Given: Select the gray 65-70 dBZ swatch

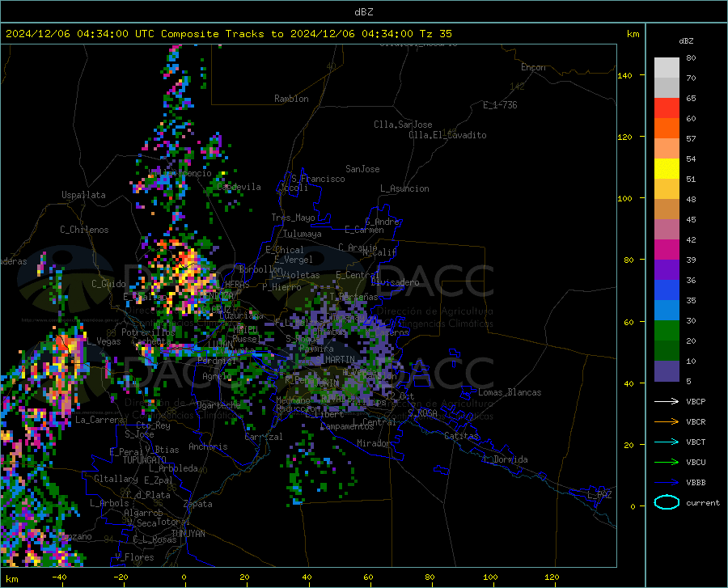Looking at the screenshot, I should pyautogui.click(x=667, y=88).
